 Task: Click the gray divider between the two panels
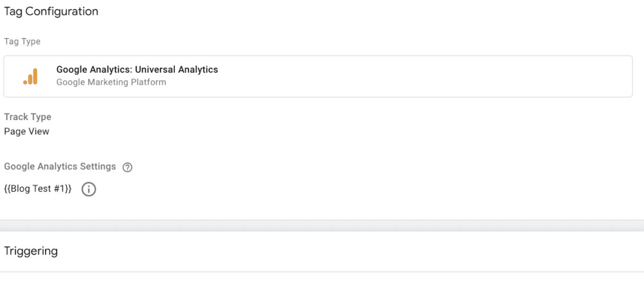click(x=322, y=226)
